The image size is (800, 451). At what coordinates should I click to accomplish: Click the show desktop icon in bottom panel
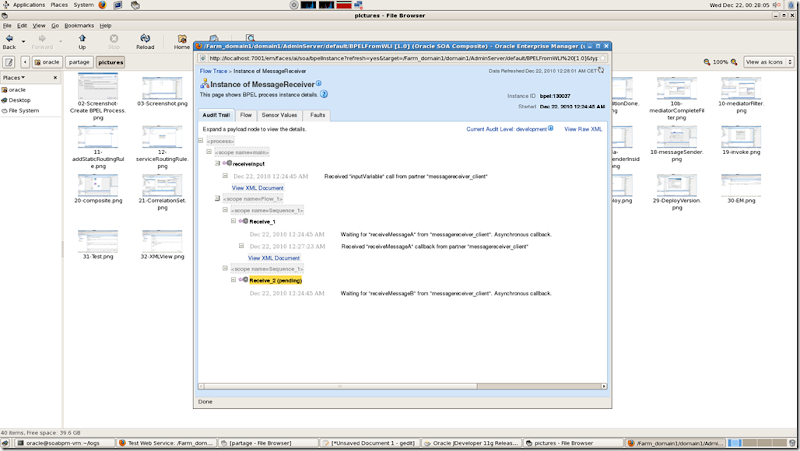pos(6,443)
